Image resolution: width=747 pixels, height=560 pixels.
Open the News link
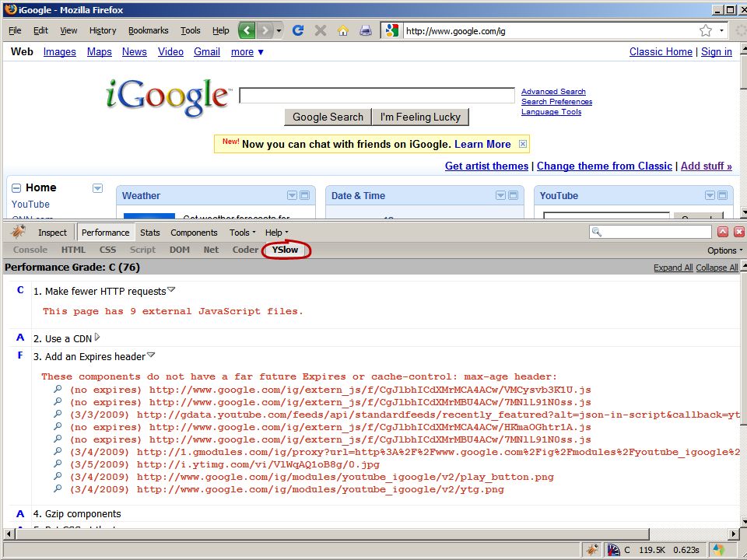click(x=135, y=52)
